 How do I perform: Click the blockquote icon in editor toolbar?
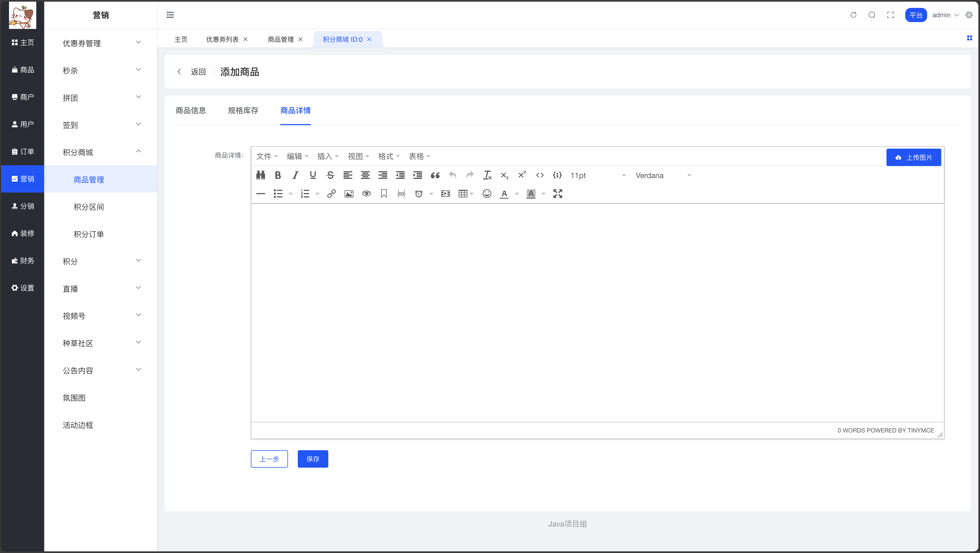(x=435, y=175)
